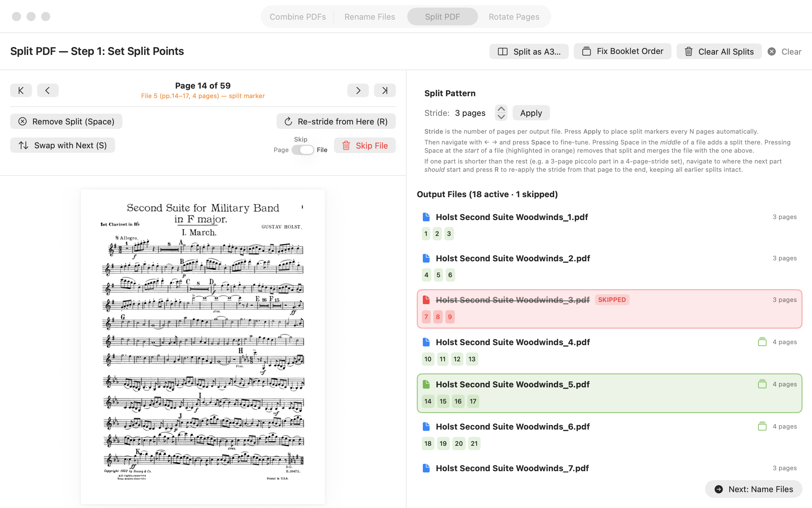Decrease the stride with the down stepper arrow
This screenshot has width=812, height=508.
click(501, 117)
